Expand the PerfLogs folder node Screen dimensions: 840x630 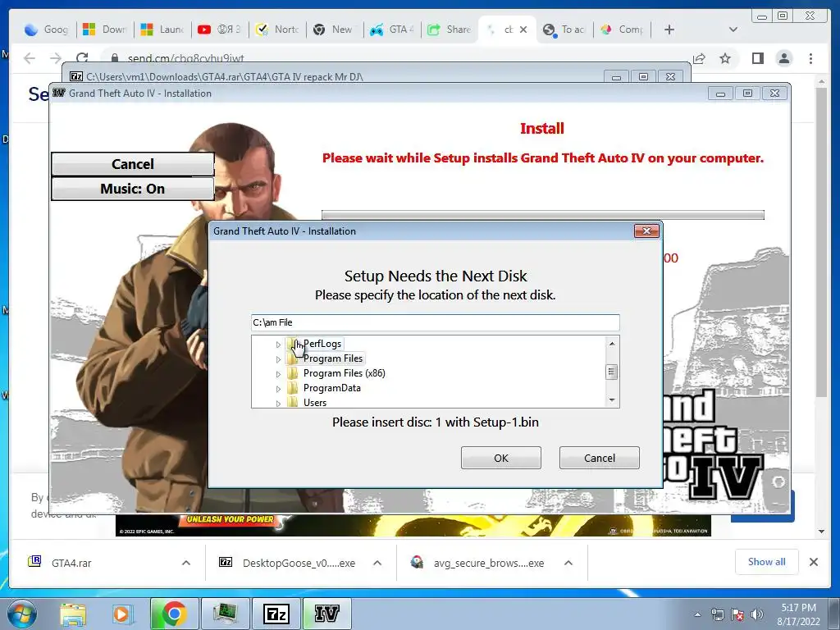[x=278, y=345]
